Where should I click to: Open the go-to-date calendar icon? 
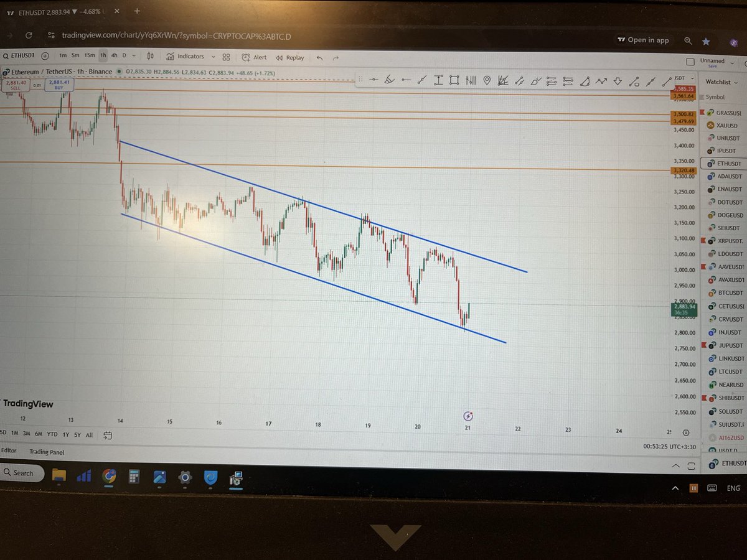(x=108, y=435)
